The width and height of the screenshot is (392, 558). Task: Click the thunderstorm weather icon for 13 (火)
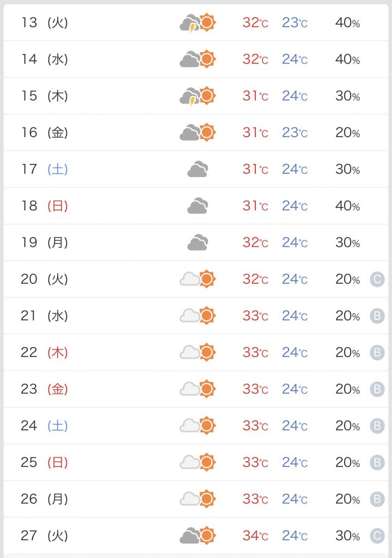pos(198,23)
